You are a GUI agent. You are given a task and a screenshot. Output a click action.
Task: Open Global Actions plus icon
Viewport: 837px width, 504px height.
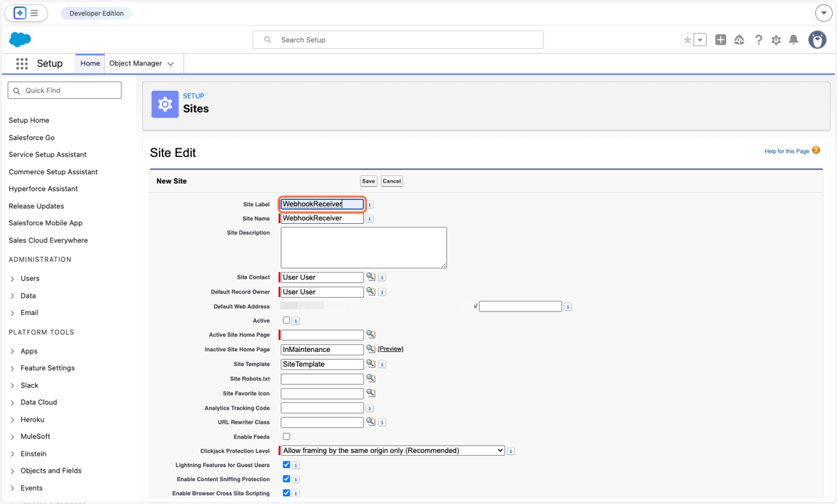(721, 40)
